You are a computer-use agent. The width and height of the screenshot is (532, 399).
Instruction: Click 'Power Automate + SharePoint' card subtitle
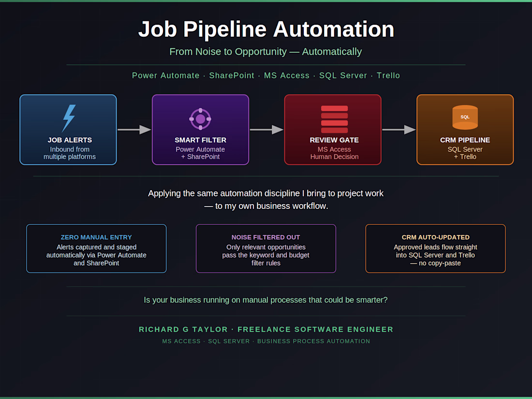[x=200, y=153]
